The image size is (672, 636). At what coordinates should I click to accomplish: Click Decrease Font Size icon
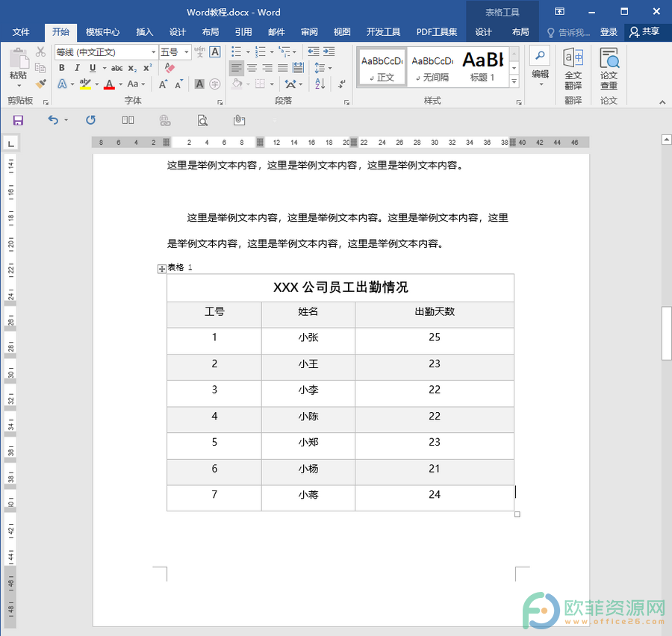(178, 84)
